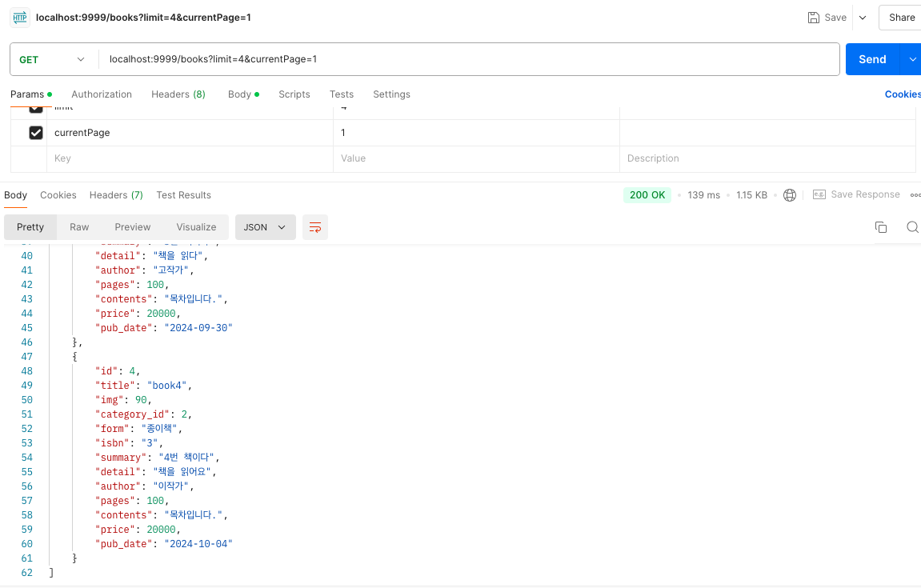Select the response Cookies tab
921x588 pixels.
tap(58, 195)
